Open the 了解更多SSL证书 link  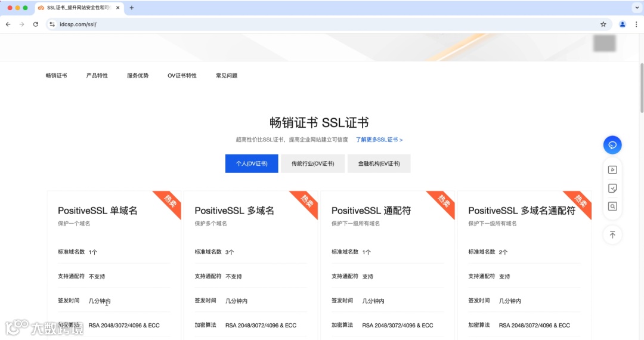point(379,140)
